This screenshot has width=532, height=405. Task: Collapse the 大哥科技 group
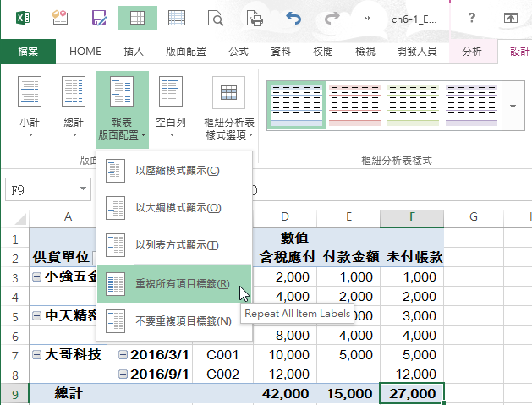(x=36, y=355)
